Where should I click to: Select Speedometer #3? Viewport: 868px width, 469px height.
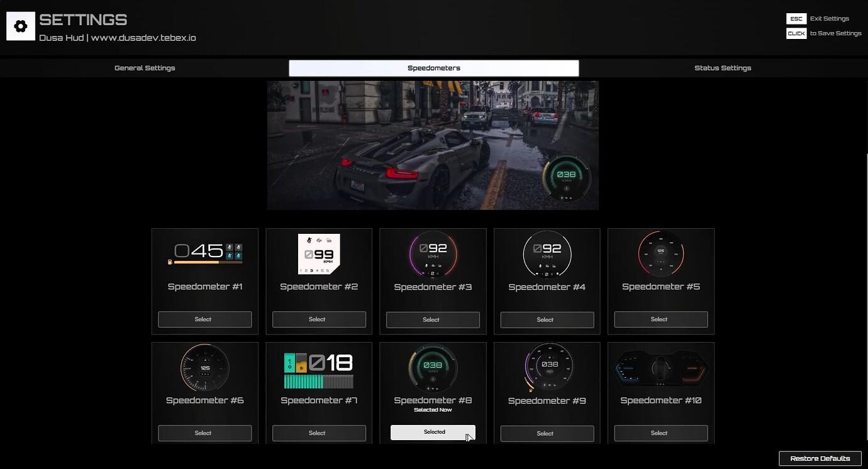[x=432, y=319]
